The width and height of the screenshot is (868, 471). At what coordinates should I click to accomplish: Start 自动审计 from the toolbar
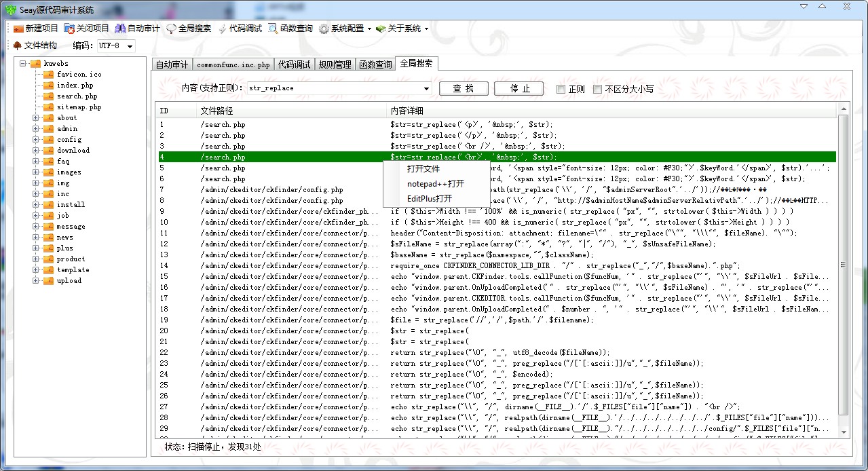[120, 29]
